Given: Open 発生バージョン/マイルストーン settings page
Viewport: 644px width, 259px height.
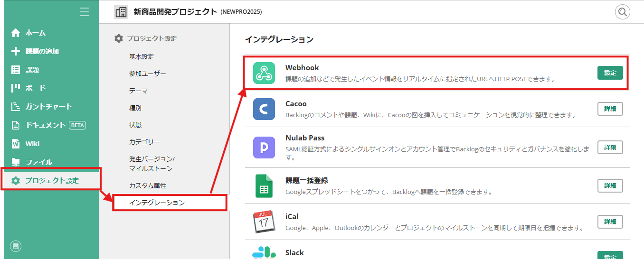Looking at the screenshot, I should pyautogui.click(x=152, y=164).
